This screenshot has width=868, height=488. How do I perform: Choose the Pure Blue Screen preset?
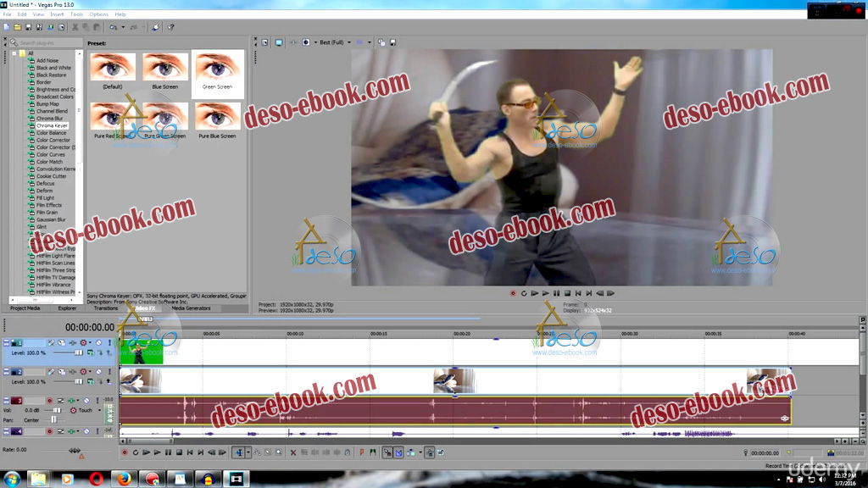[217, 117]
